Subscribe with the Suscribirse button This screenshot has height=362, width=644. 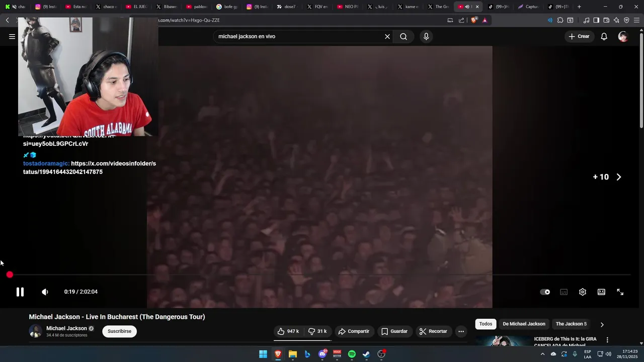119,331
